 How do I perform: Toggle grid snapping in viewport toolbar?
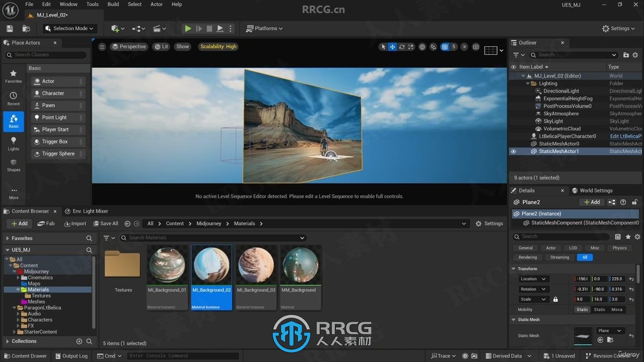(445, 47)
